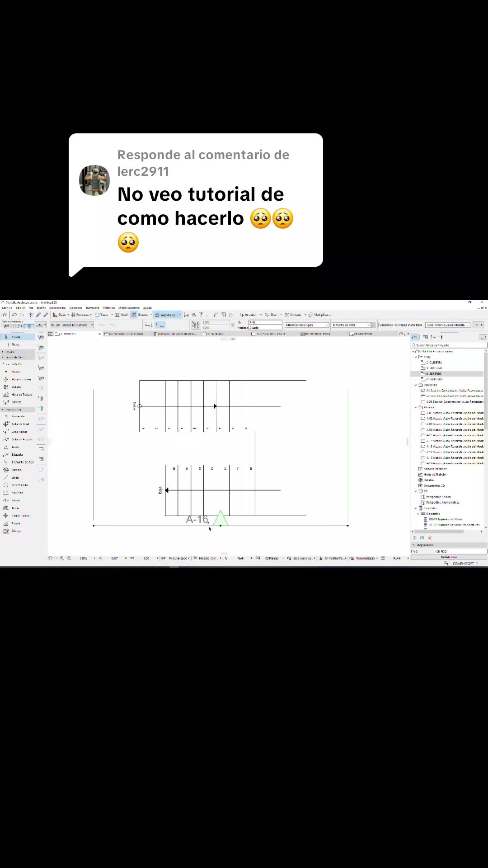The width and height of the screenshot is (488, 868).
Task: Select the Cota de Nivel tool
Action: click(18, 424)
